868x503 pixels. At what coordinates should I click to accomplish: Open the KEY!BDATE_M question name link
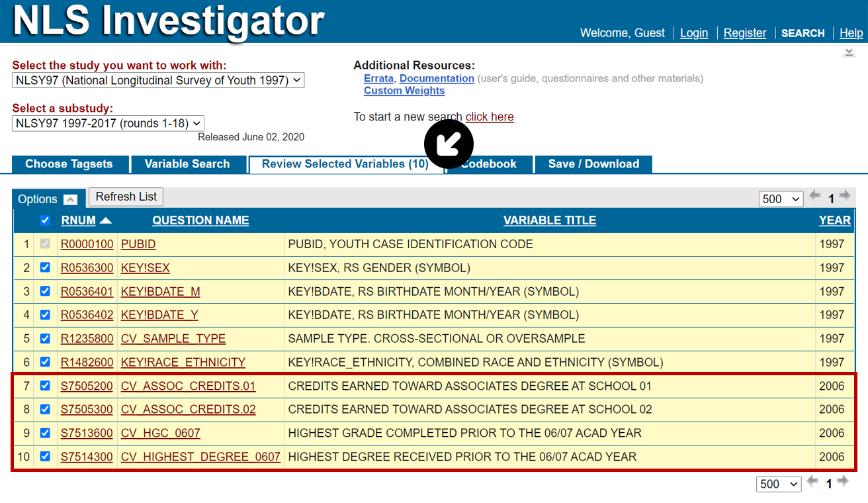161,291
